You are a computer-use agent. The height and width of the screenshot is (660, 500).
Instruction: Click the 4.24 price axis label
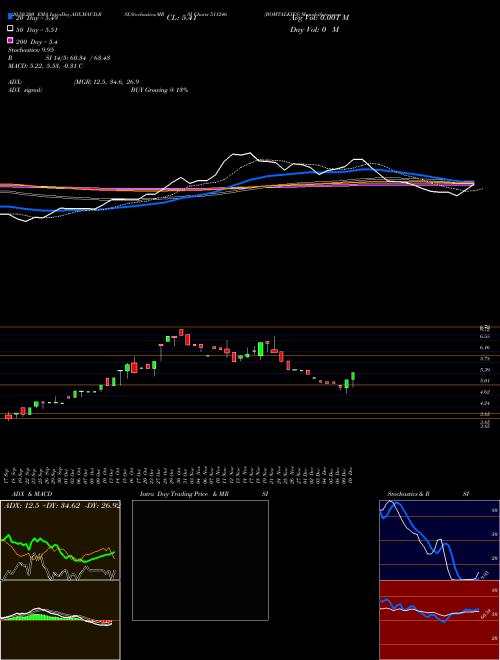click(484, 403)
